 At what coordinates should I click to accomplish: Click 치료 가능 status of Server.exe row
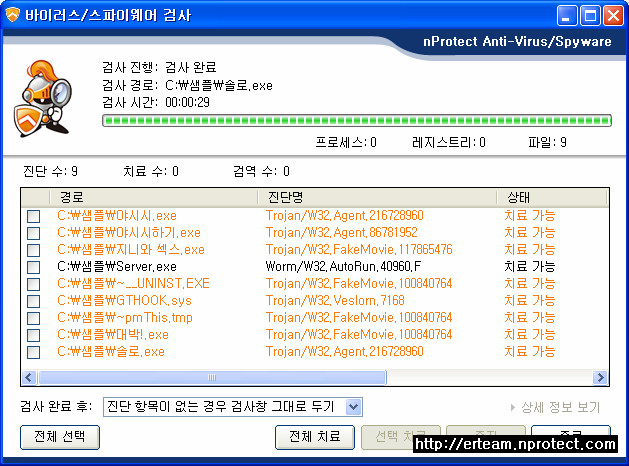click(x=530, y=267)
